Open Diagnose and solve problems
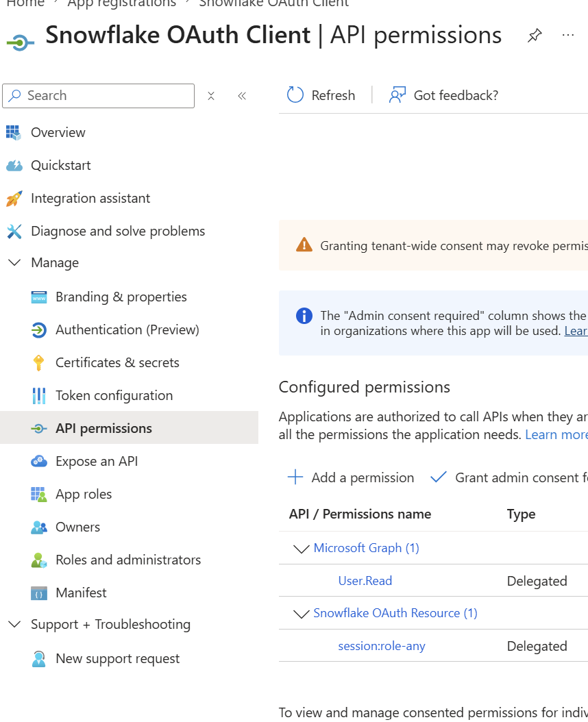 118,231
